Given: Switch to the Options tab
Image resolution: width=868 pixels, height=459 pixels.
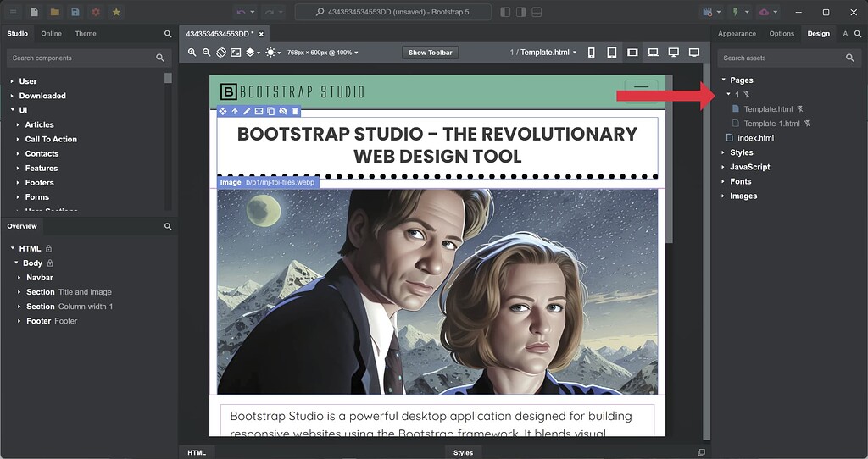Looking at the screenshot, I should 782,34.
